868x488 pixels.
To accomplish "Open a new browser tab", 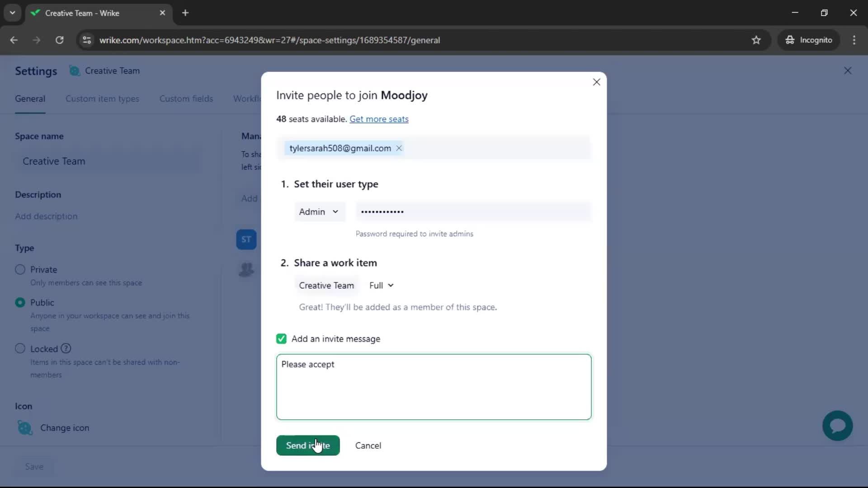I will click(185, 13).
